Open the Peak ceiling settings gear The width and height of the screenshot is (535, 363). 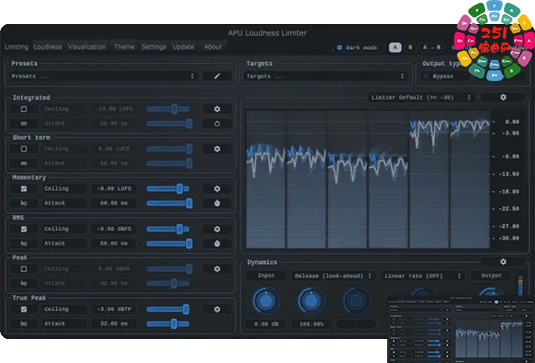[217, 269]
